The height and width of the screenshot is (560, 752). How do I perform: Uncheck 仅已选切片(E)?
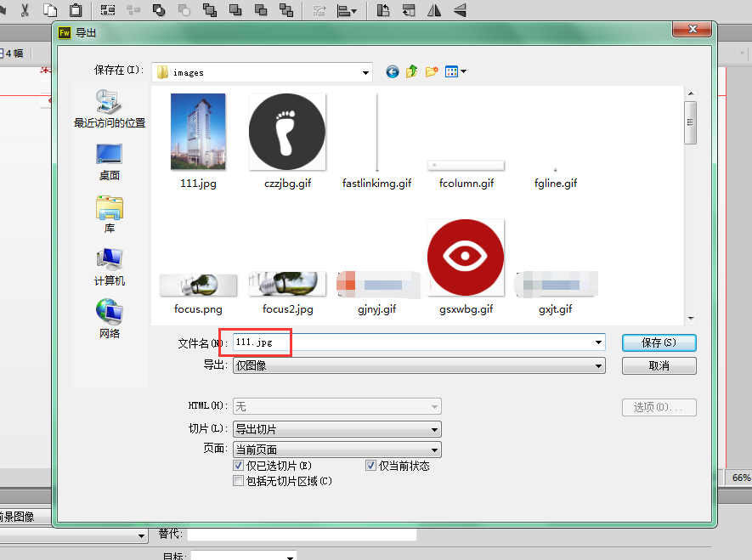point(239,465)
